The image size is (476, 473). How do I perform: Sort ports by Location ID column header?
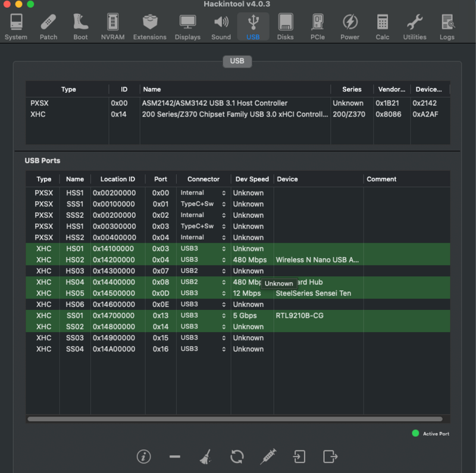(117, 179)
